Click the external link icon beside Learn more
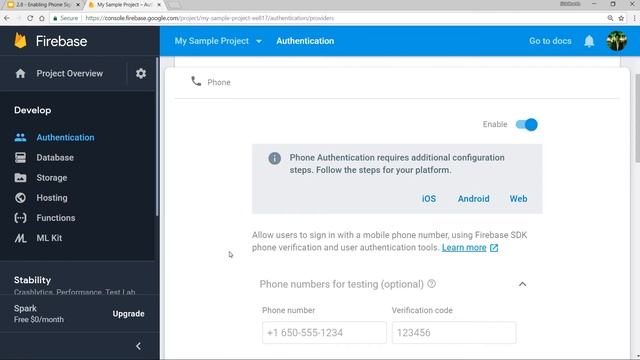 (x=494, y=248)
